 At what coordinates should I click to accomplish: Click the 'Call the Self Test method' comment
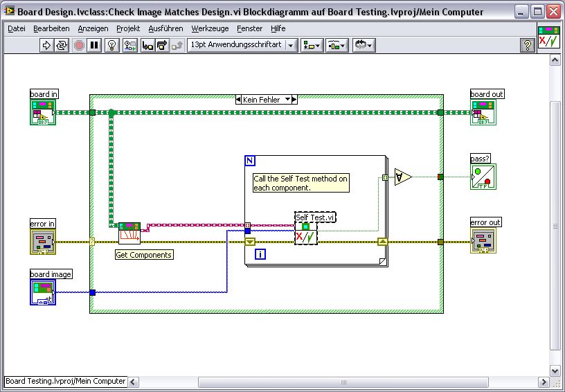301,183
